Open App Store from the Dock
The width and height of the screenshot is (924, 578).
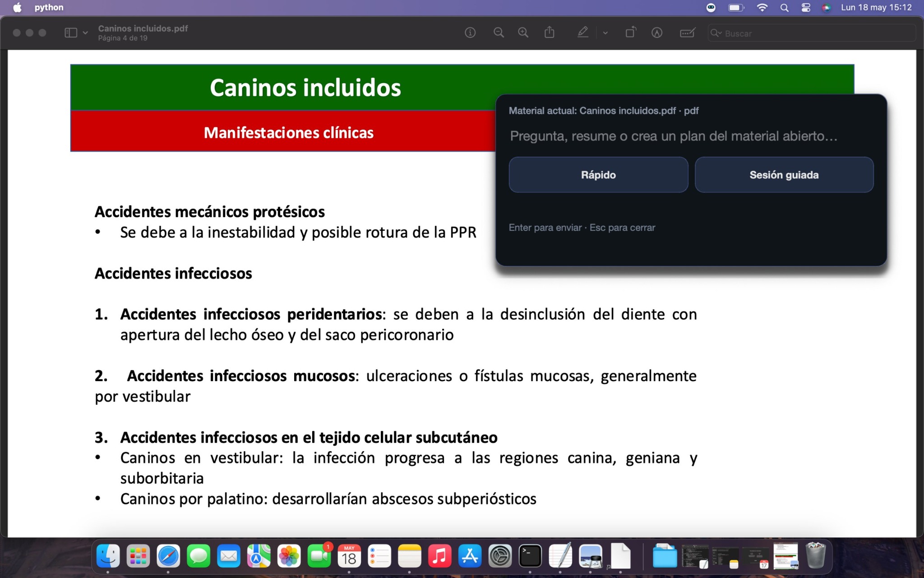coord(470,555)
